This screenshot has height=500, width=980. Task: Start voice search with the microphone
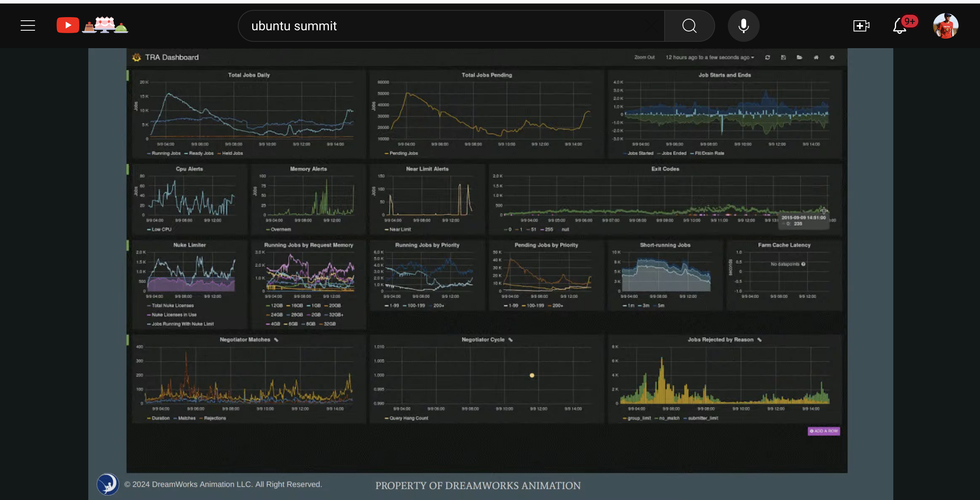click(743, 26)
